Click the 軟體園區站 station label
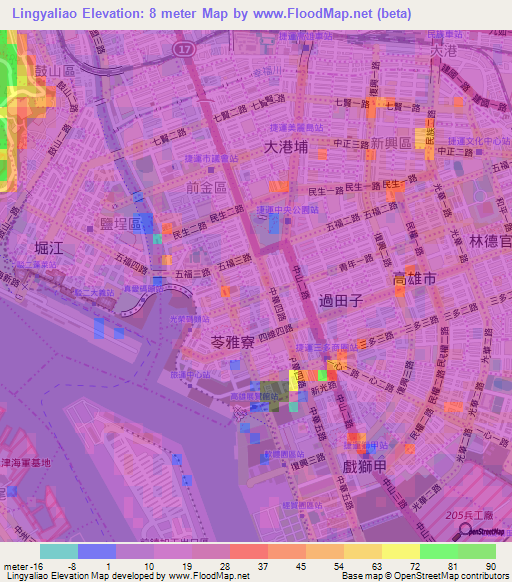This screenshot has height=582, width=512. [284, 454]
